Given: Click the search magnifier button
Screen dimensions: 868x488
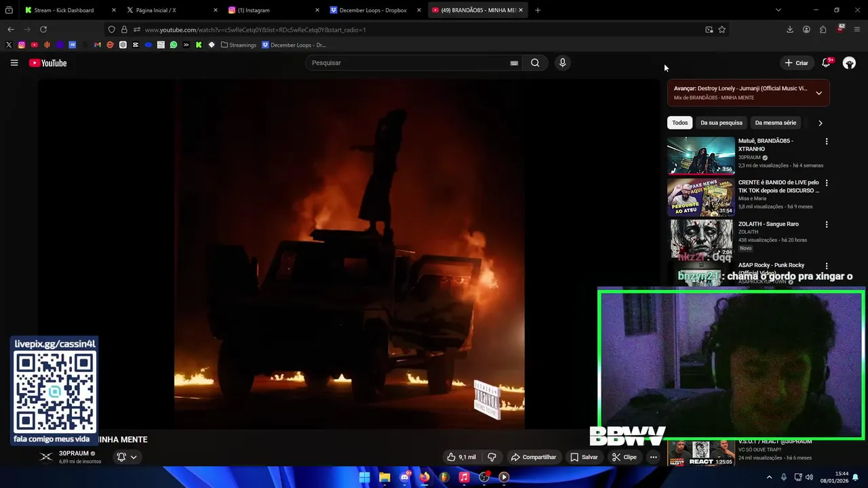Looking at the screenshot, I should click(x=535, y=63).
